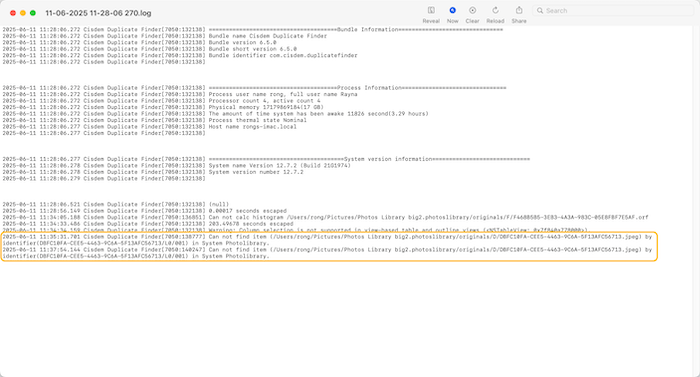Click the Physical memory 17179869184 log line
Image resolution: width=700 pixels, height=377 pixels.
pos(163,107)
